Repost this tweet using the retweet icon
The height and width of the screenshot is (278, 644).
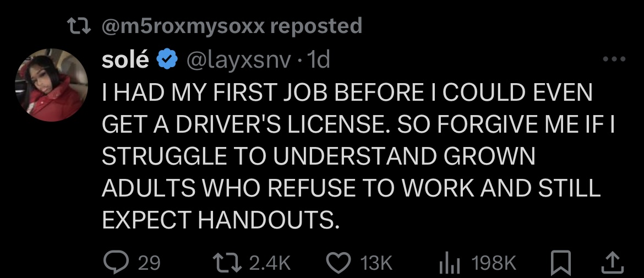(227, 263)
